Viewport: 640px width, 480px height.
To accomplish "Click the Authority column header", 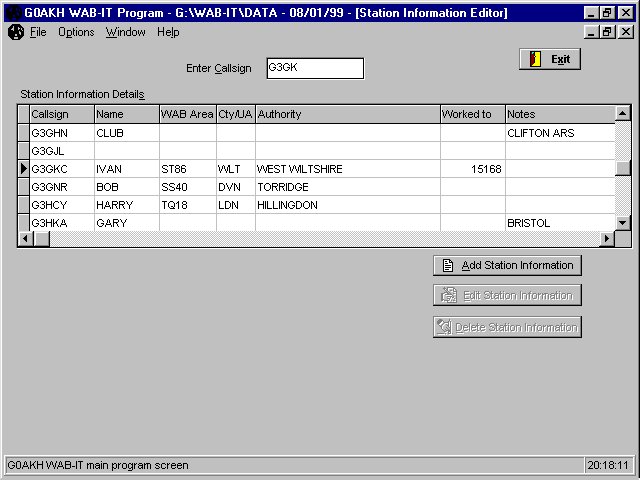I will (348, 114).
